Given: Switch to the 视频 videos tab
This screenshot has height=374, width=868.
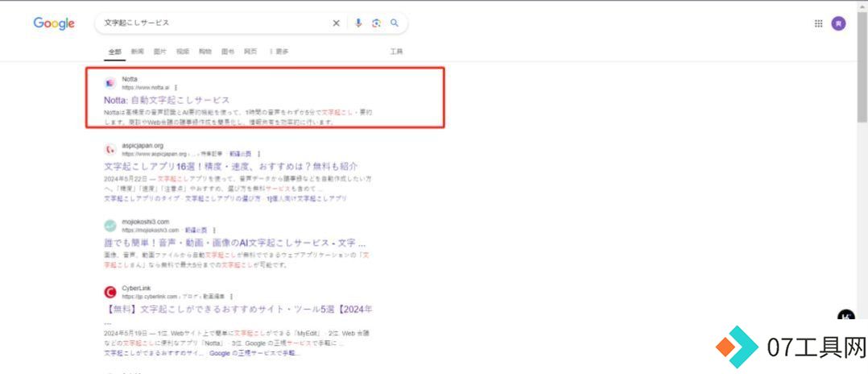Looking at the screenshot, I should (183, 52).
